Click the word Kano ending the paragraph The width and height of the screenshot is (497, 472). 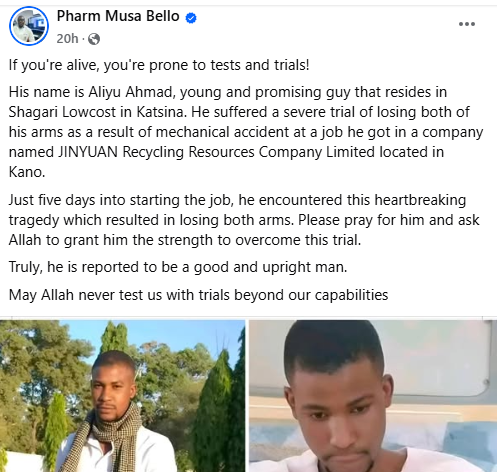click(27, 172)
